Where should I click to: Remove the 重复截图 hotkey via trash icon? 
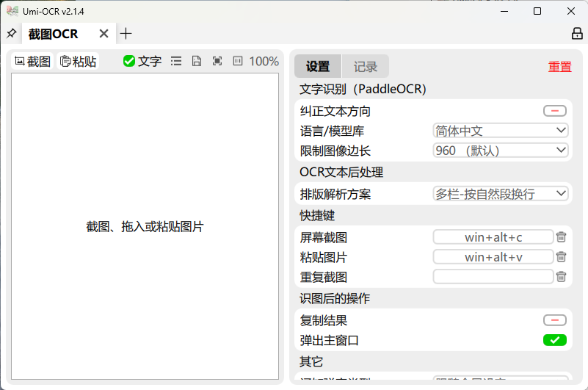[561, 277]
